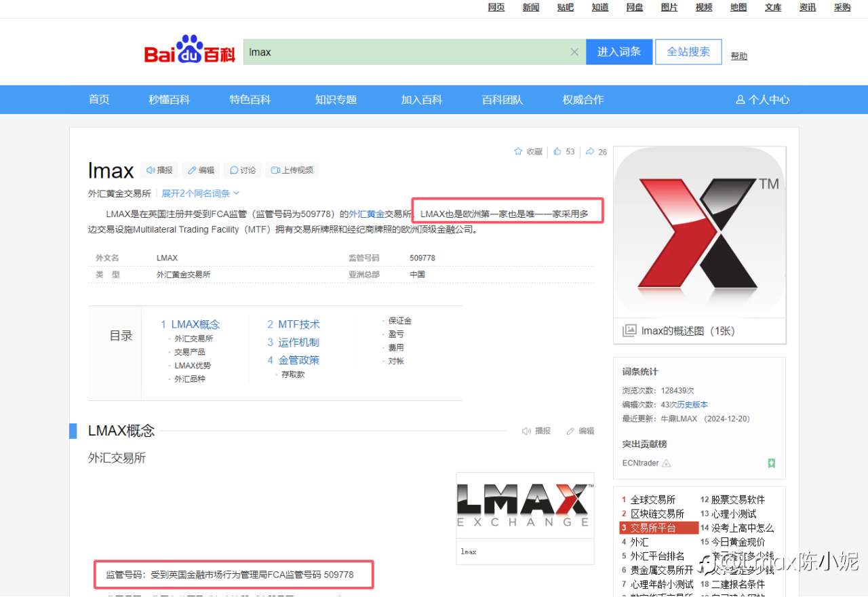This screenshot has width=868, height=597.
Task: Open the LMAX Exchange logo thumbnail
Action: tap(525, 505)
